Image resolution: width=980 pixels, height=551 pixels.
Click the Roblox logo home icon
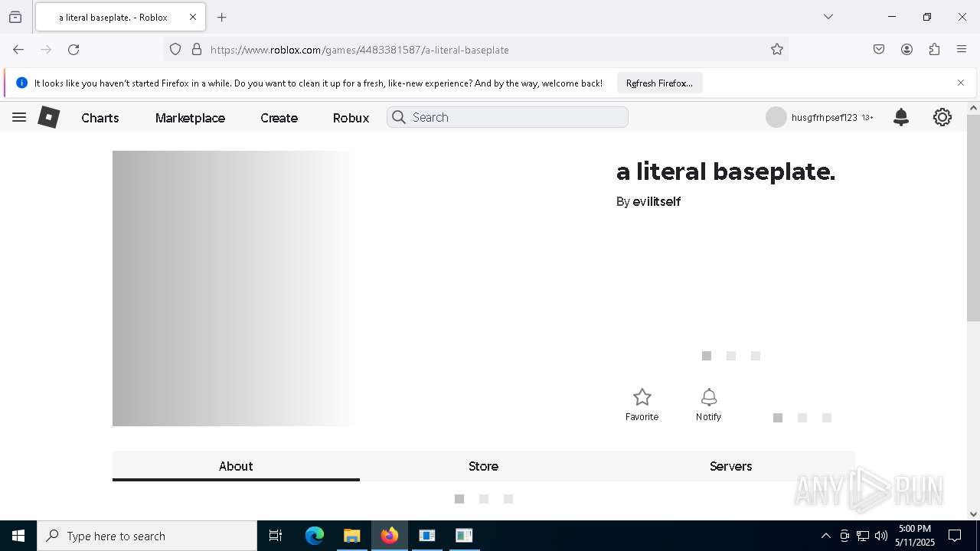pos(49,117)
